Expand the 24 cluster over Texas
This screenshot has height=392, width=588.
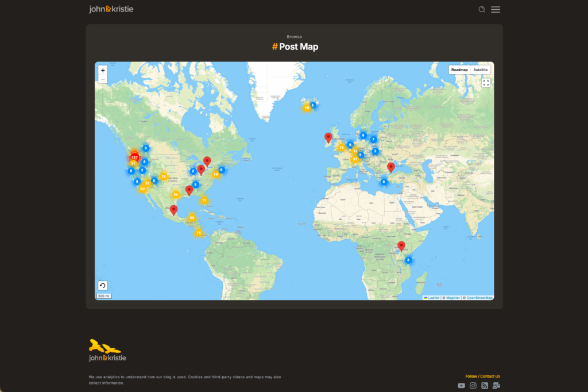coord(176,194)
